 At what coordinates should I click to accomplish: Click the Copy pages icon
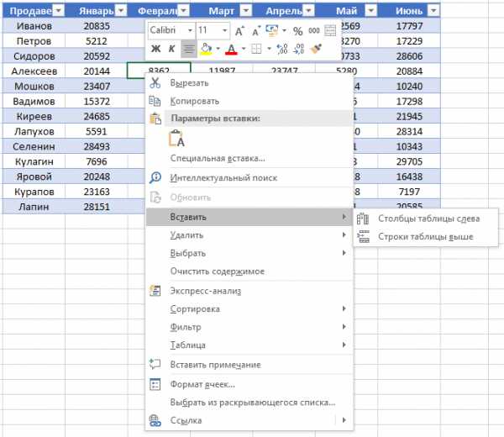pos(155,101)
